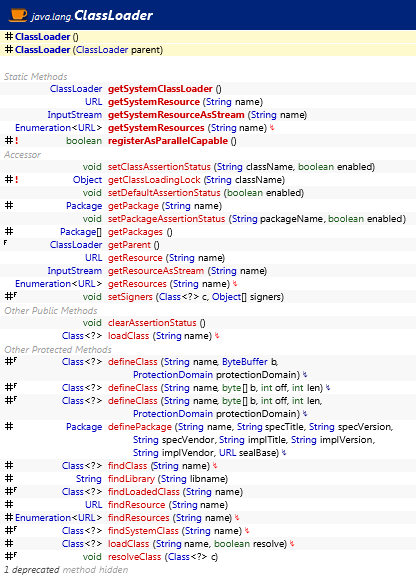Open the getSystemResourceAsStream method
The width and height of the screenshot is (416, 576).
tap(176, 115)
